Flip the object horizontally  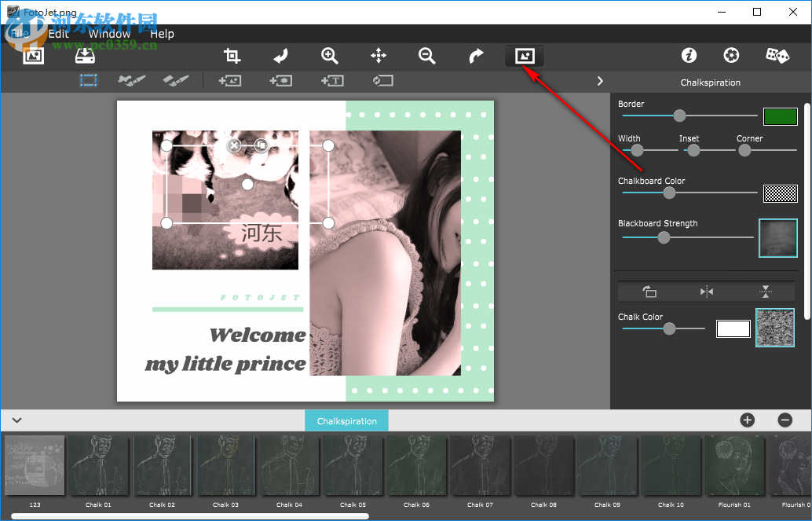coord(706,292)
